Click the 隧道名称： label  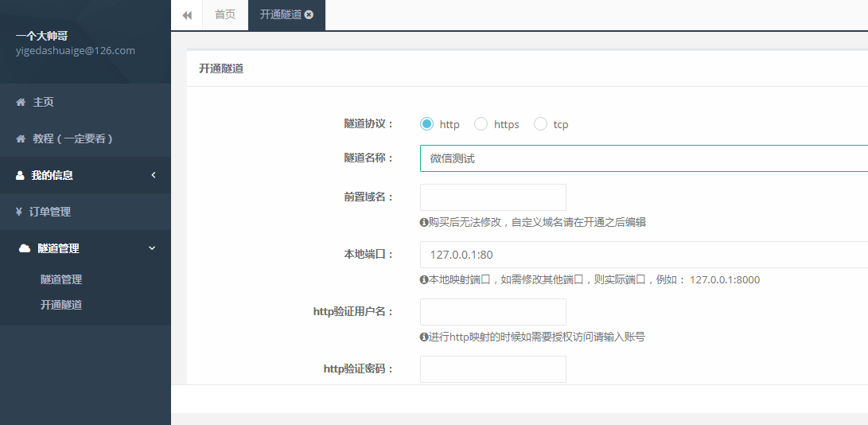point(368,158)
